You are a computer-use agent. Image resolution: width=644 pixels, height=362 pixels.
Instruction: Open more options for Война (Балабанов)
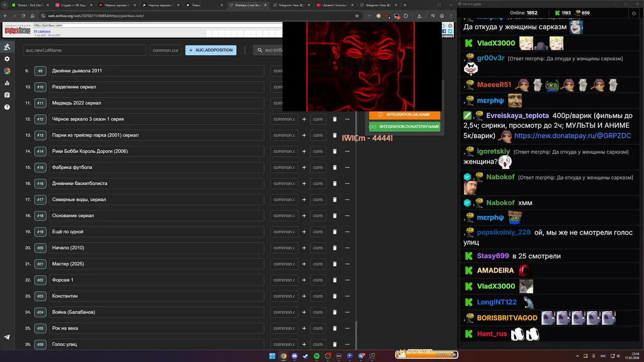(347, 312)
